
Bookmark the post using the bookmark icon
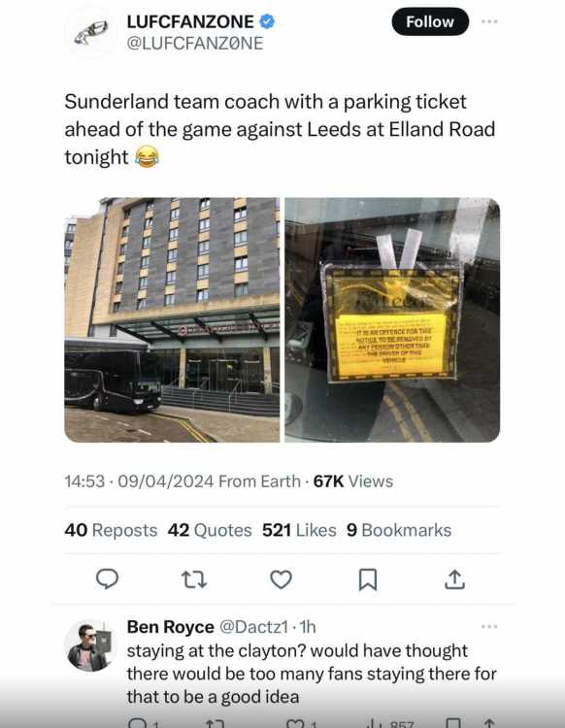[x=368, y=579]
